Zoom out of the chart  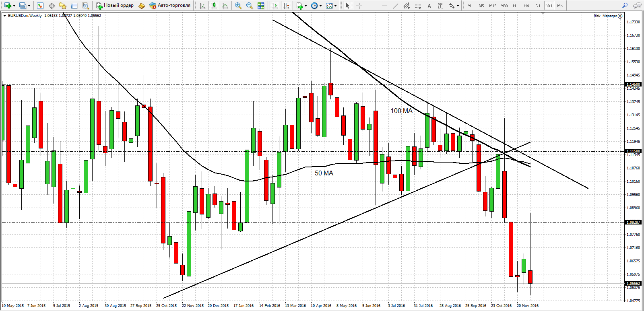[250, 6]
